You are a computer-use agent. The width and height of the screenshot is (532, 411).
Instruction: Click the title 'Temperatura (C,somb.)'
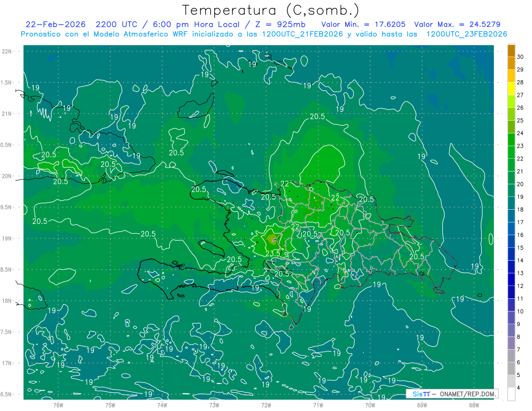(270, 10)
